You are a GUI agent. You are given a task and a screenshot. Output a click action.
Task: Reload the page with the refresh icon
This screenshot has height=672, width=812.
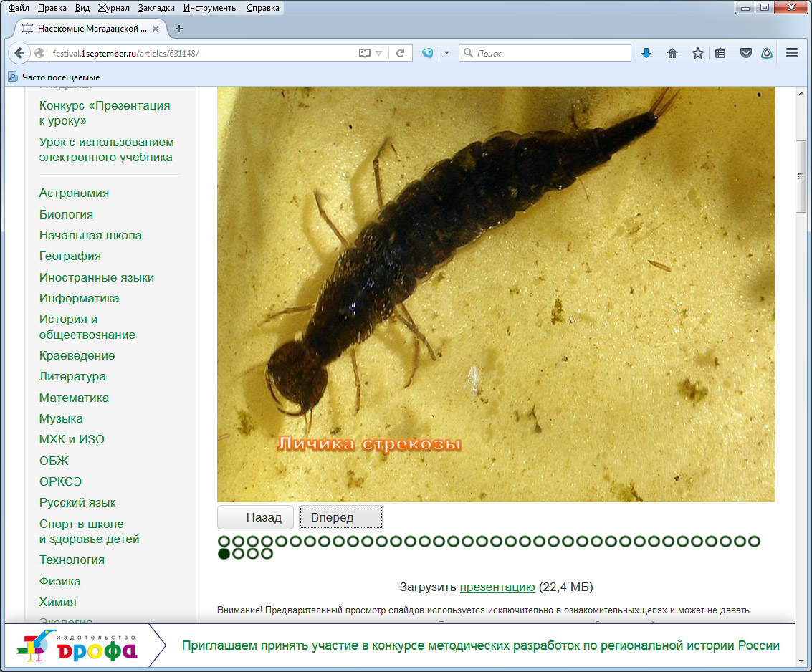tap(401, 53)
